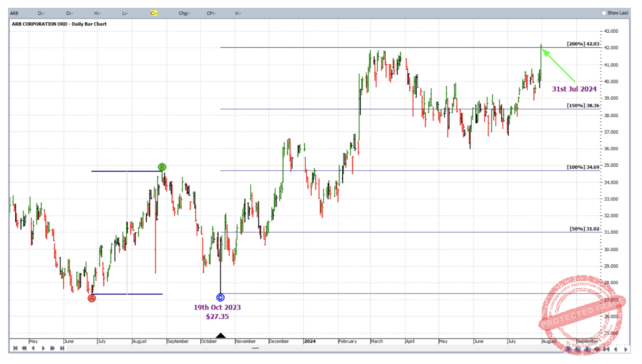Select the 31st Jul 2024 text annotation
The image size is (642, 364).
click(574, 89)
